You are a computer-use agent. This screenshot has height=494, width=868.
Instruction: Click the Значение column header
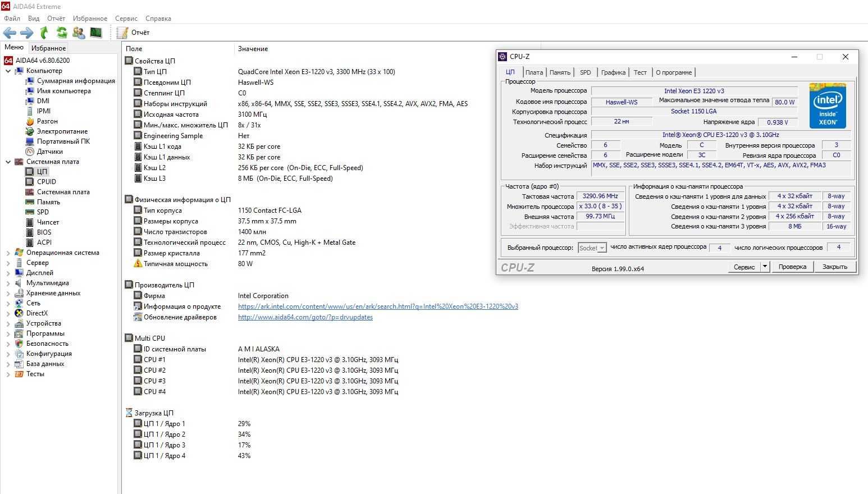[253, 49]
